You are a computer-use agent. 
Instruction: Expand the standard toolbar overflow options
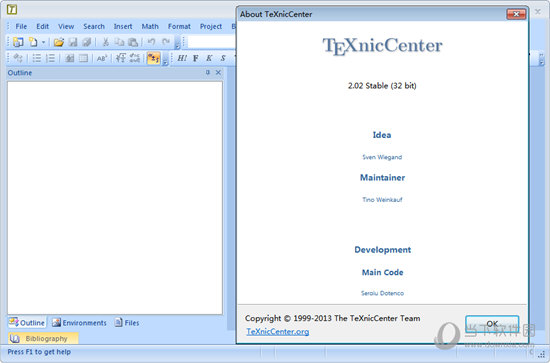click(177, 42)
